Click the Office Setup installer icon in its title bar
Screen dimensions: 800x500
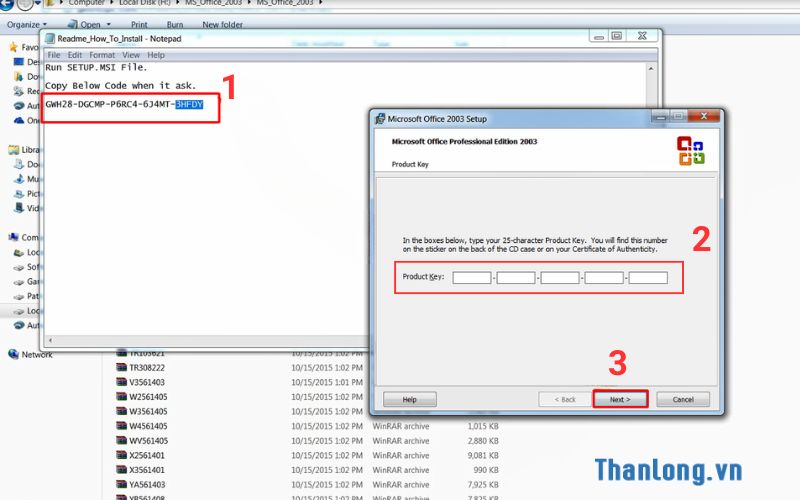[380, 118]
